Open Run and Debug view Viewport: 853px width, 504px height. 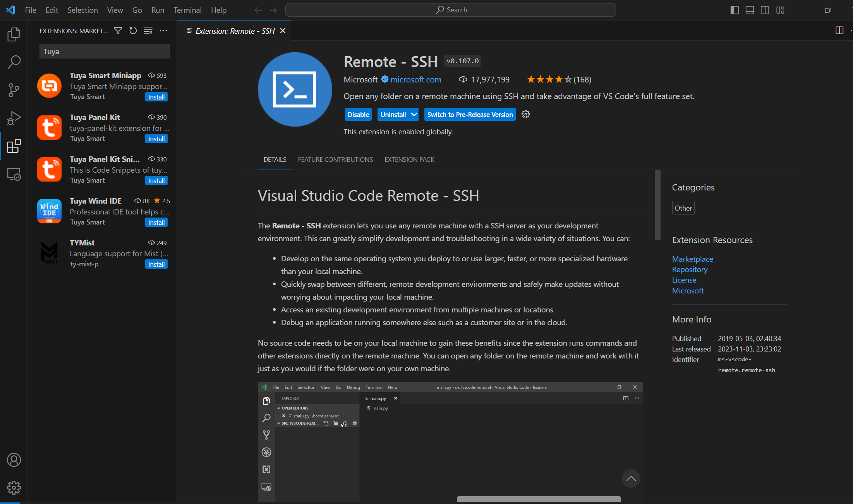(x=14, y=118)
